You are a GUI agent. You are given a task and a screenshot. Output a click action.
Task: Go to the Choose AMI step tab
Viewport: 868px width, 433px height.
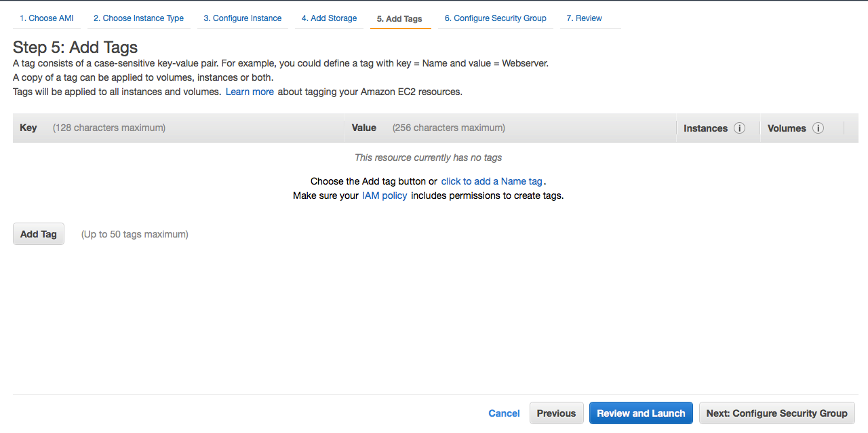(47, 18)
